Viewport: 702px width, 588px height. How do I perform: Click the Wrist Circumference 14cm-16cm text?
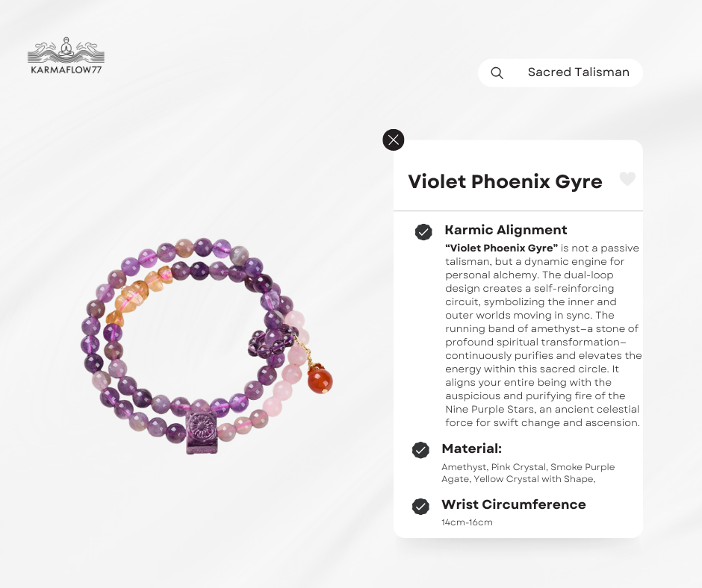[x=467, y=522]
